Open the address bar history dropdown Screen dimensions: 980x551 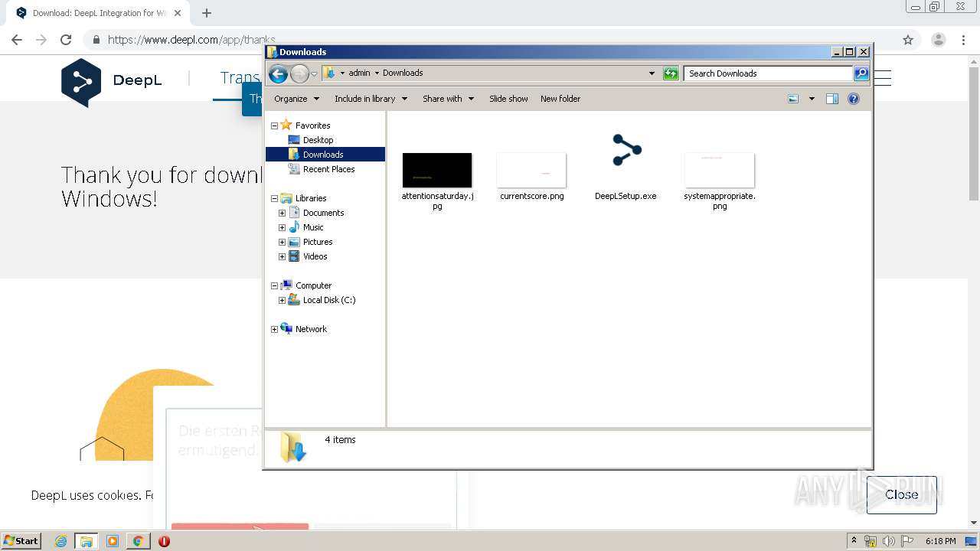652,73
